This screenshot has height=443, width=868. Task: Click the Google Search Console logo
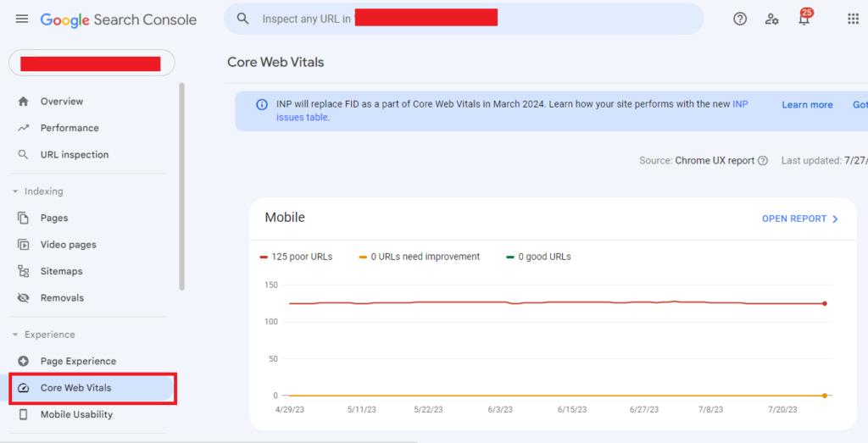click(119, 20)
